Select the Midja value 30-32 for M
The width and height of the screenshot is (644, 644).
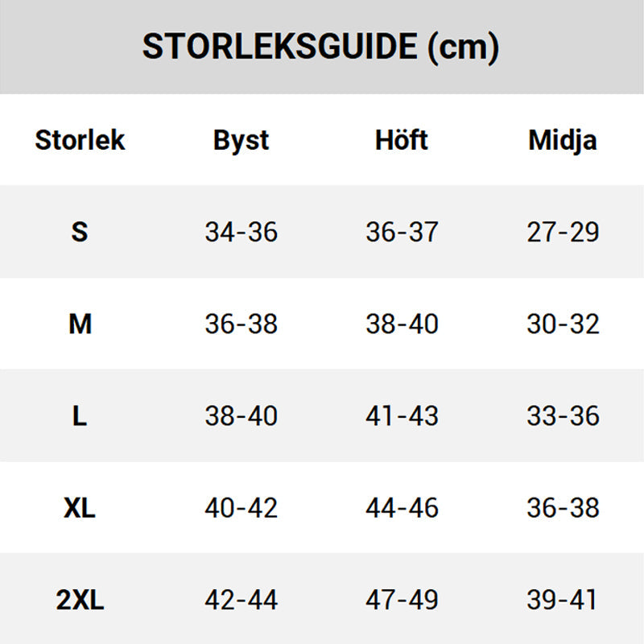pos(563,324)
